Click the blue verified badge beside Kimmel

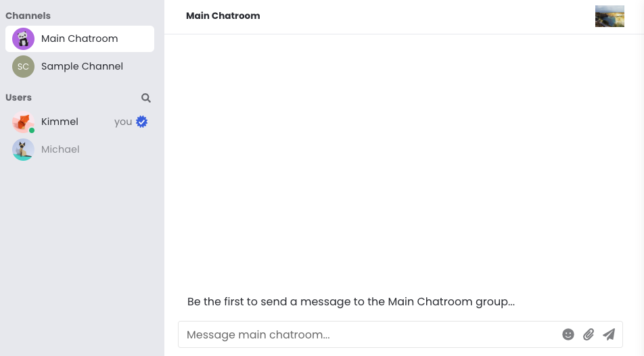click(x=141, y=122)
